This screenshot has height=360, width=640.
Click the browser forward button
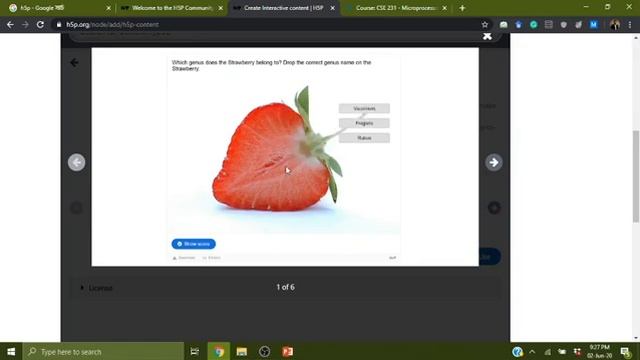[x=25, y=24]
